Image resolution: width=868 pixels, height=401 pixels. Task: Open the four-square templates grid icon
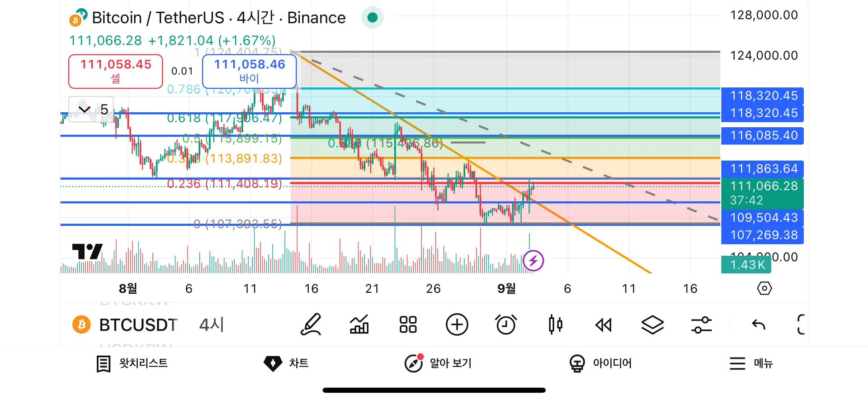pyautogui.click(x=408, y=325)
